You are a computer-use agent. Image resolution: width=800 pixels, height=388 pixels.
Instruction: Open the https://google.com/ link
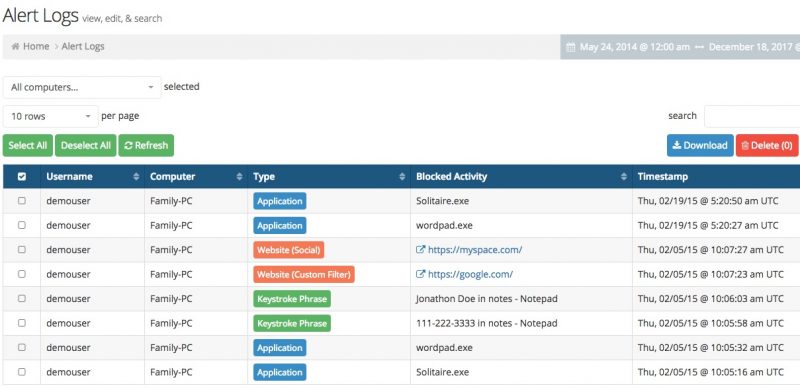470,274
